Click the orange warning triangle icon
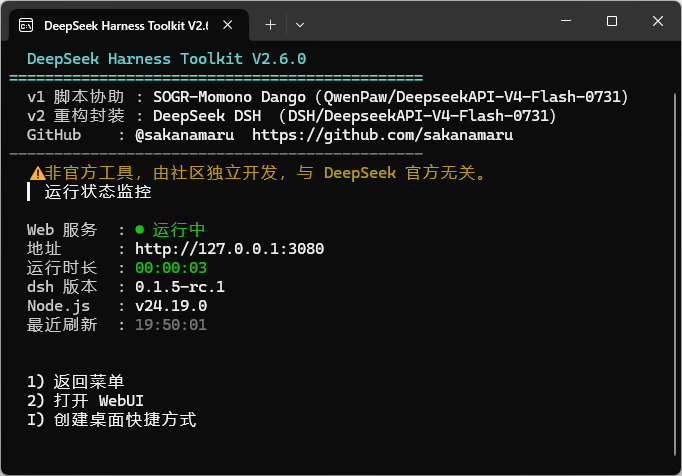This screenshot has height=476, width=682. pyautogui.click(x=37, y=173)
